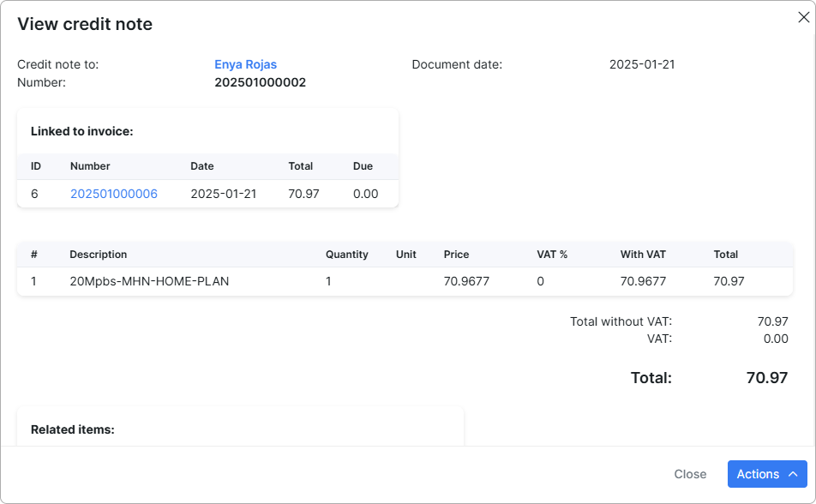This screenshot has width=816, height=504.
Task: Click the Price value 70.9677
Action: click(466, 281)
